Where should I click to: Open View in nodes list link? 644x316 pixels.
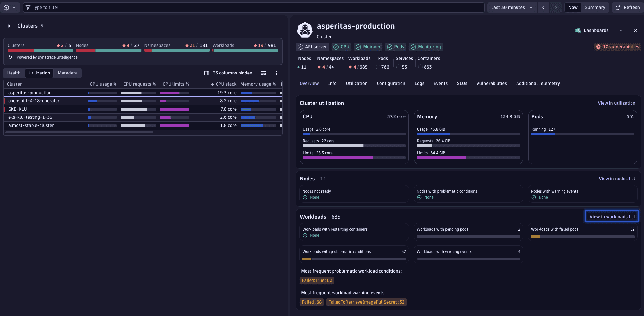[617, 179]
